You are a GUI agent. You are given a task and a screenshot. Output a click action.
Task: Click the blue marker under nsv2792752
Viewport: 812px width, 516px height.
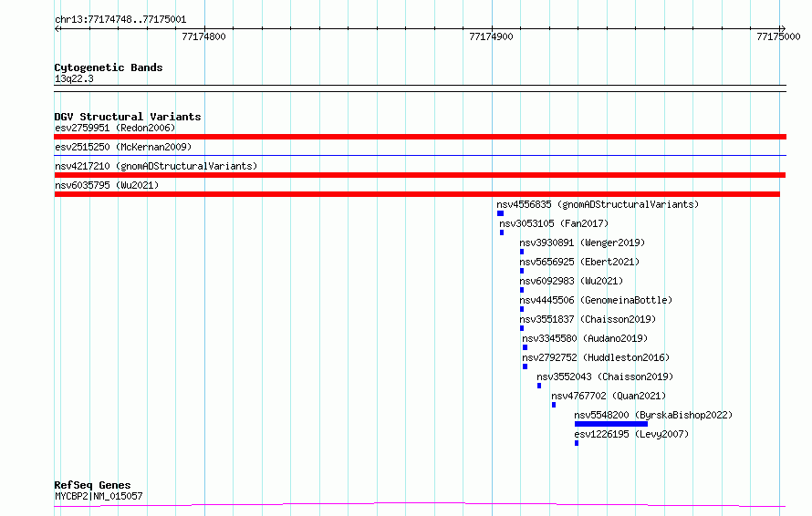[526, 366]
